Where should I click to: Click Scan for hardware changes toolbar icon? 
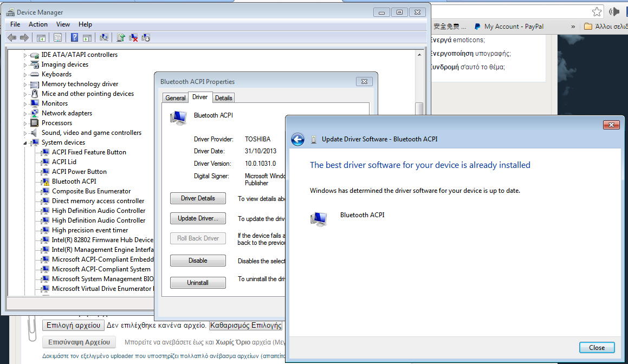(x=103, y=37)
